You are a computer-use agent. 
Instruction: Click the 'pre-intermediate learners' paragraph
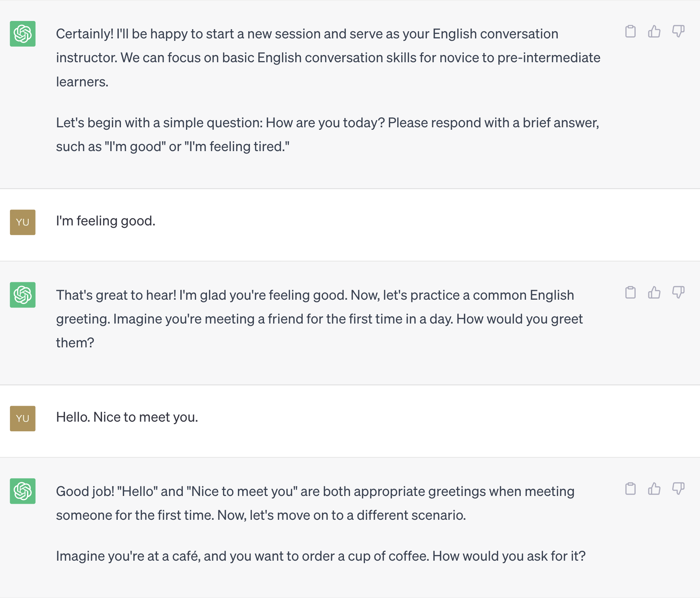click(328, 58)
